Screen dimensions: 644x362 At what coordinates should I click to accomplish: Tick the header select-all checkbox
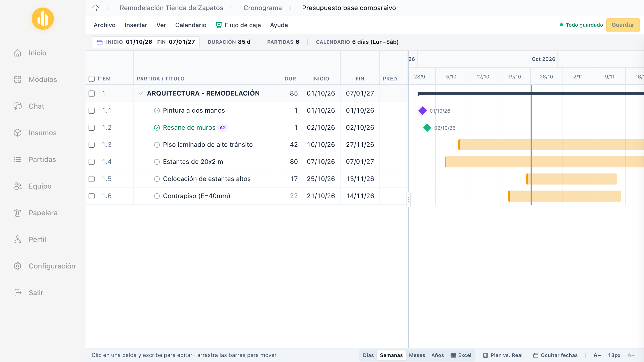[92, 79]
